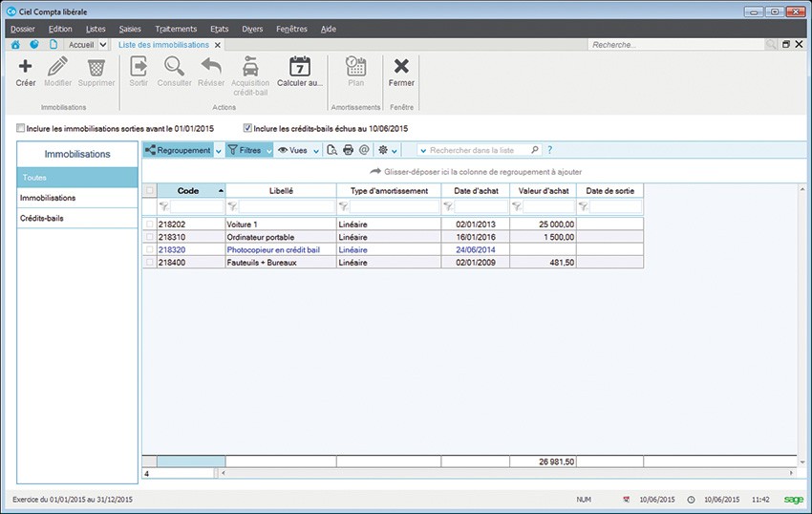
Task: Click the filter funnel under Type d'amortissement
Action: [x=343, y=206]
